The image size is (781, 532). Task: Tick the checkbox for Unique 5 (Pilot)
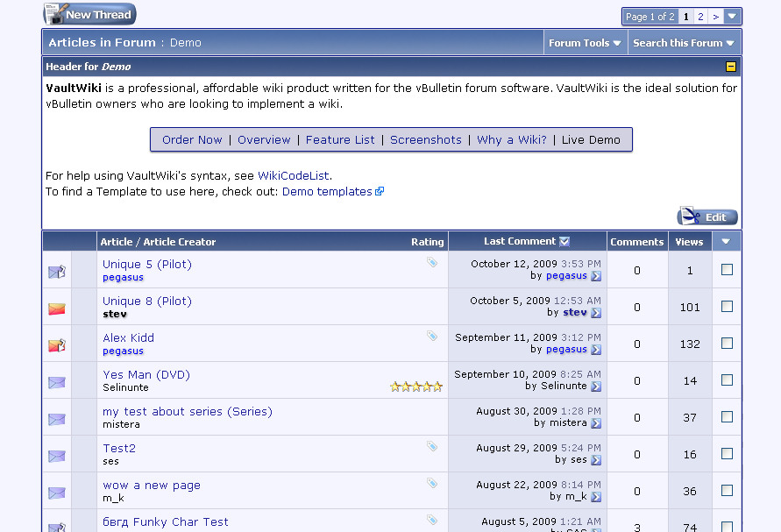[727, 270]
